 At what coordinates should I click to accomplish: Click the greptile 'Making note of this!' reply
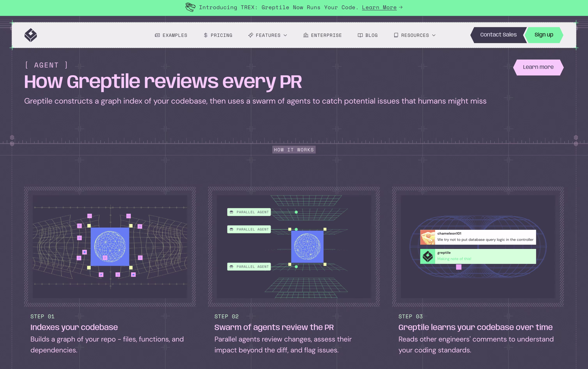coord(478,256)
